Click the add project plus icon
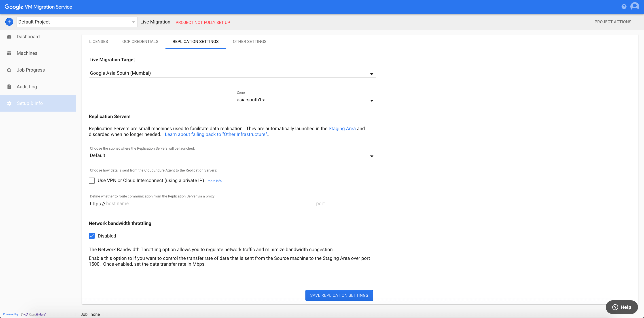The width and height of the screenshot is (644, 318). click(x=9, y=22)
